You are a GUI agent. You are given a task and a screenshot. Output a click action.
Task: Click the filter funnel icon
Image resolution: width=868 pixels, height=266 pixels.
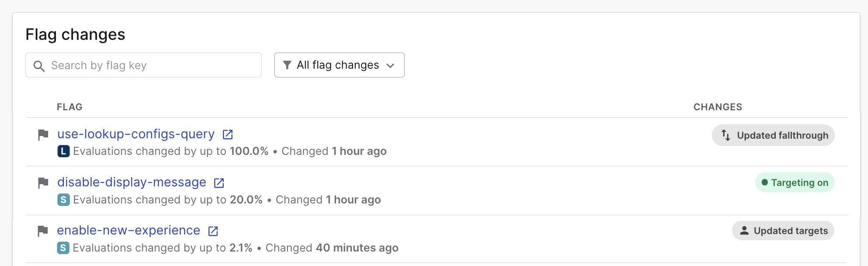pyautogui.click(x=287, y=65)
